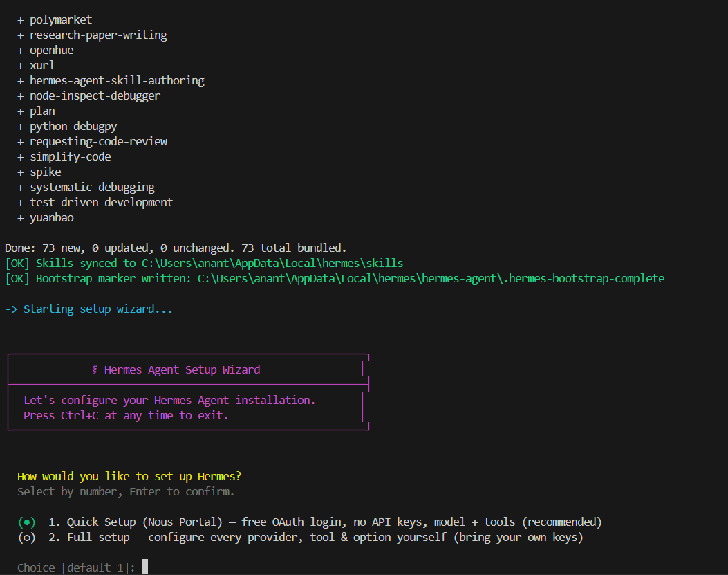Click the 'plan' skill entry

click(x=42, y=111)
